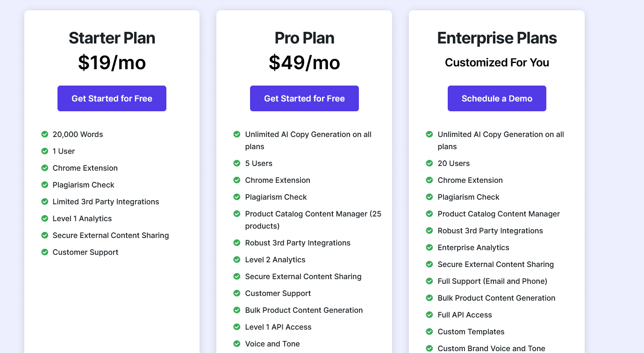Click Get Started for Free under Pro Plan

[x=304, y=98]
